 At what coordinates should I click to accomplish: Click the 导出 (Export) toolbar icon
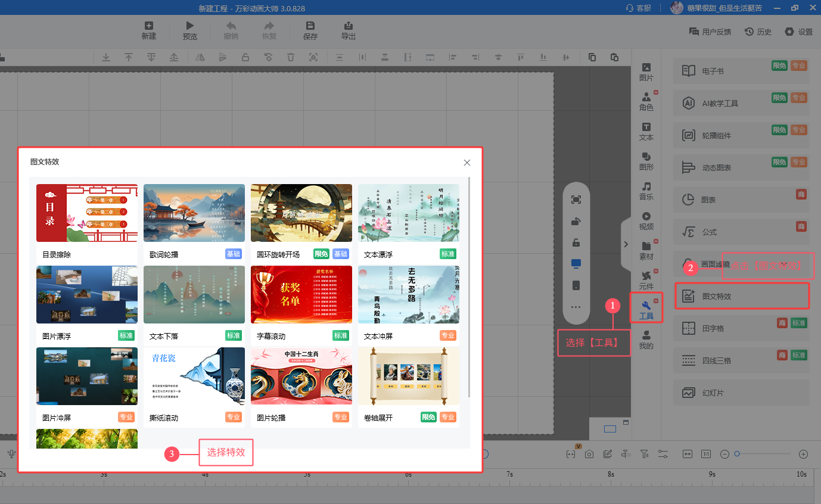349,30
